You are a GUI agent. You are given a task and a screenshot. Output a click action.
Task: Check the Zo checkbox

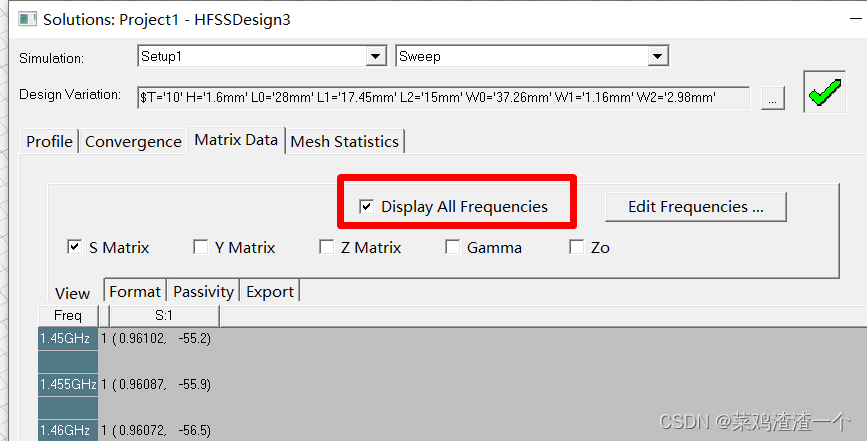(x=577, y=247)
